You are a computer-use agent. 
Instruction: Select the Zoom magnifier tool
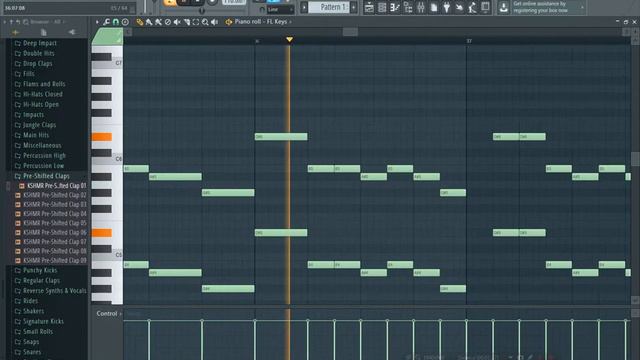205,22
